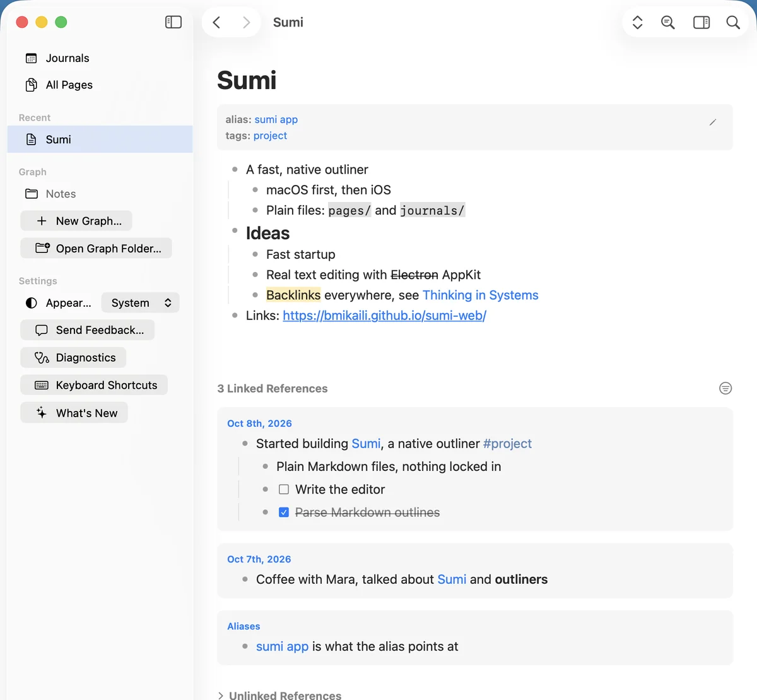Open the sumi app alias link in properties
This screenshot has height=700, width=757.
[x=276, y=119]
